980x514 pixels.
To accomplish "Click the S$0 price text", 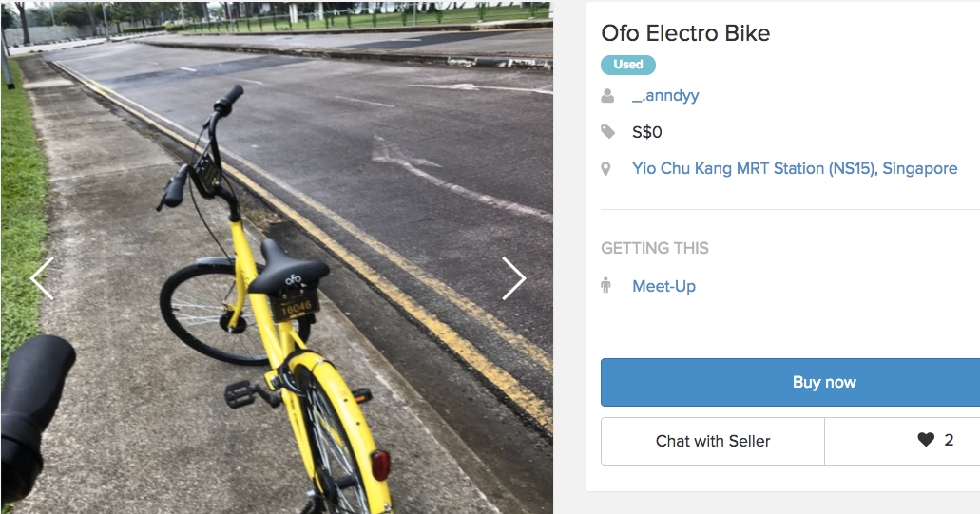I will (x=647, y=132).
